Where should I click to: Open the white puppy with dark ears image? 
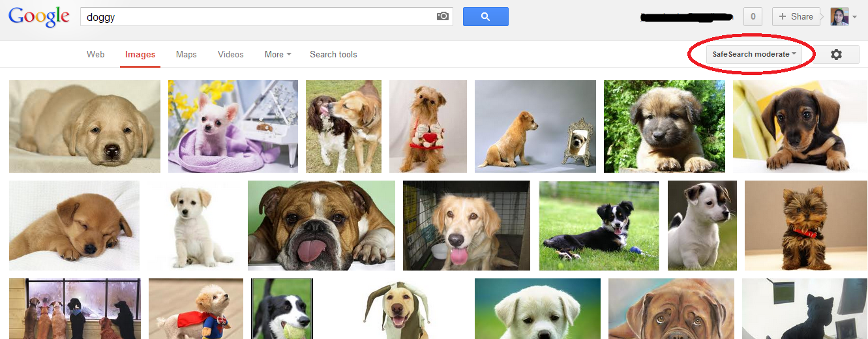[x=702, y=226]
